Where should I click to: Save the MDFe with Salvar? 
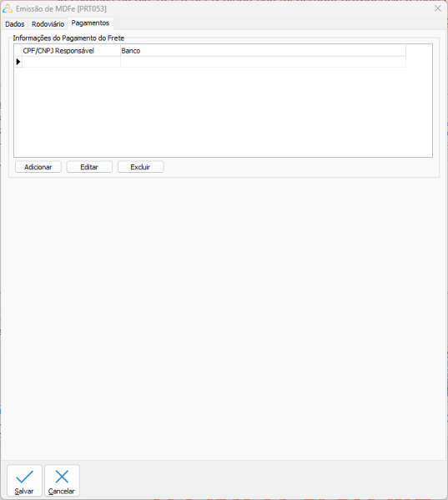24,481
